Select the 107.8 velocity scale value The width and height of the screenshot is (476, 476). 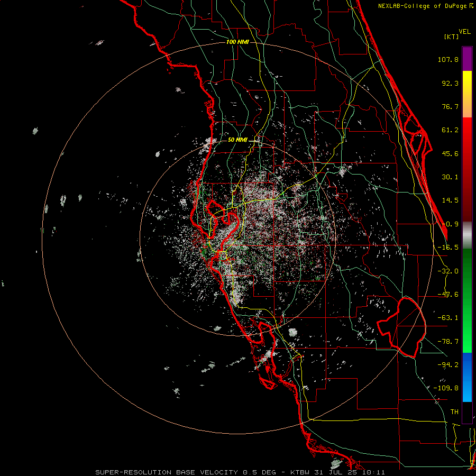448,59
